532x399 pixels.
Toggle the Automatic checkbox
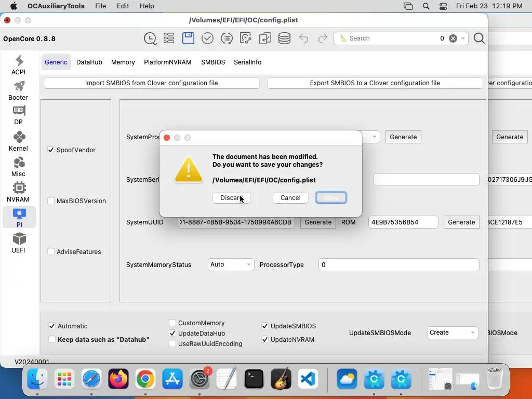(x=52, y=326)
